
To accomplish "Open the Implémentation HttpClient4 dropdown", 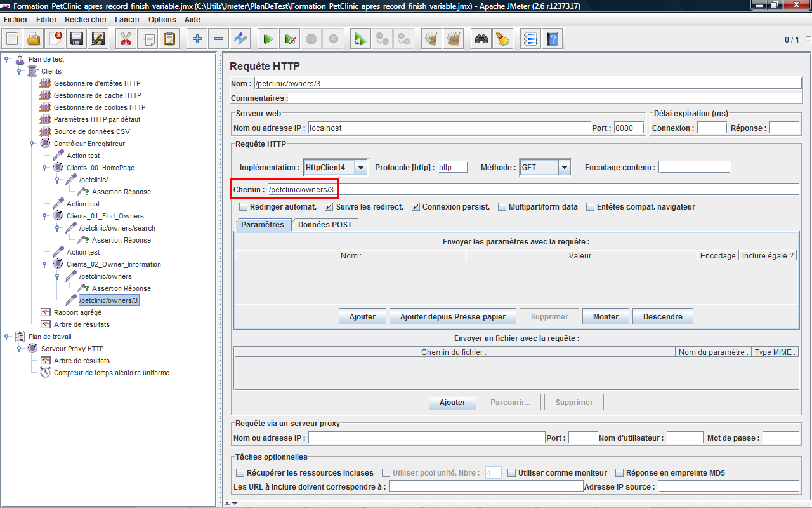I will (x=360, y=168).
